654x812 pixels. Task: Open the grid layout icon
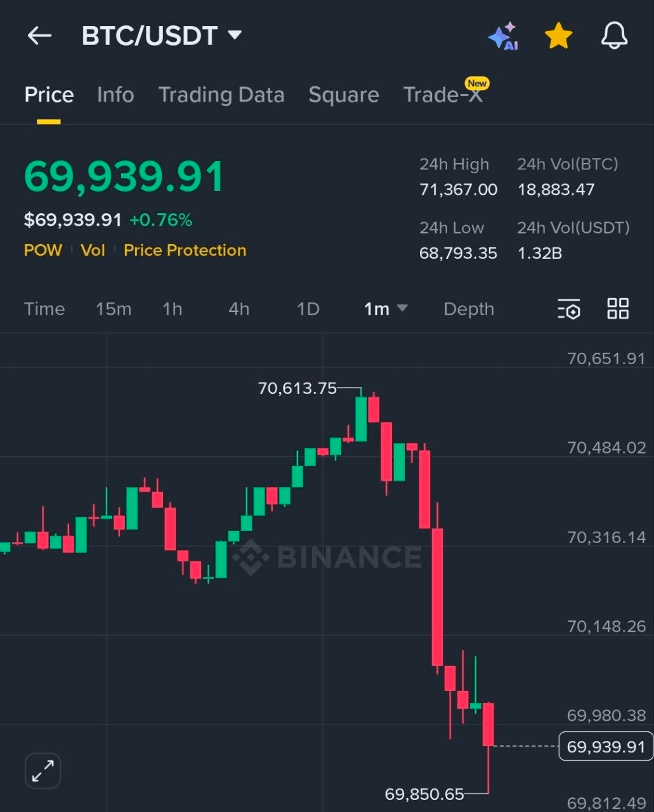click(x=618, y=309)
